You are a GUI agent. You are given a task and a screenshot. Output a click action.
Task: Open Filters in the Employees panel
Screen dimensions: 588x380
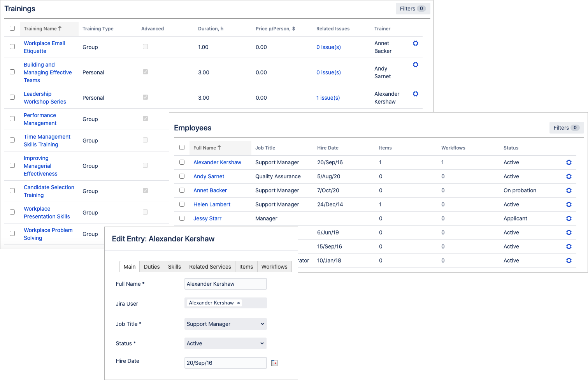(x=566, y=128)
